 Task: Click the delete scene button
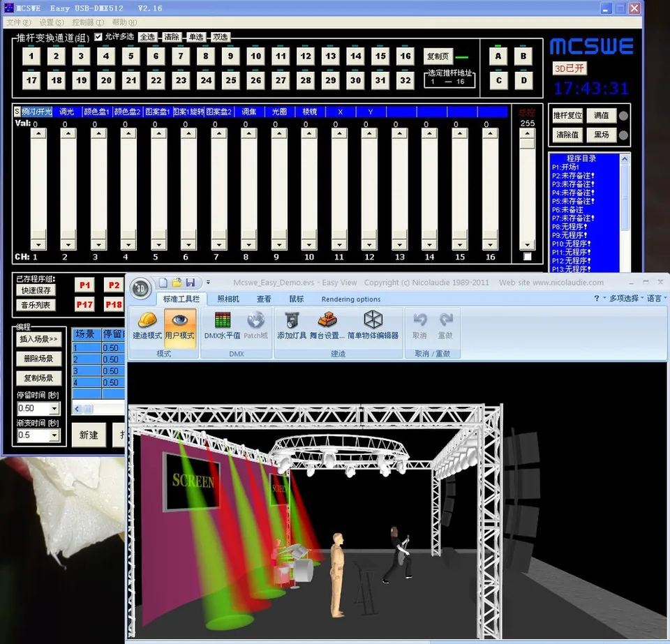click(38, 359)
